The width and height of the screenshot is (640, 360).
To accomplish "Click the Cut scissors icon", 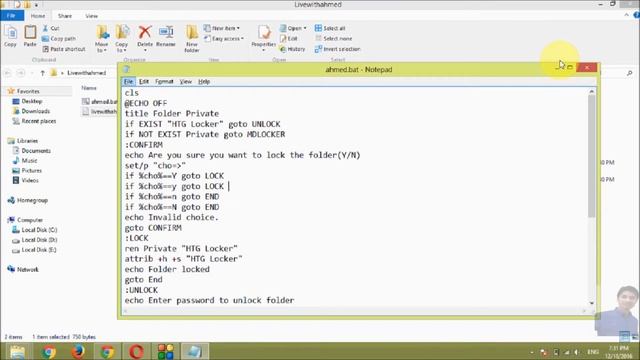I will click(x=45, y=28).
